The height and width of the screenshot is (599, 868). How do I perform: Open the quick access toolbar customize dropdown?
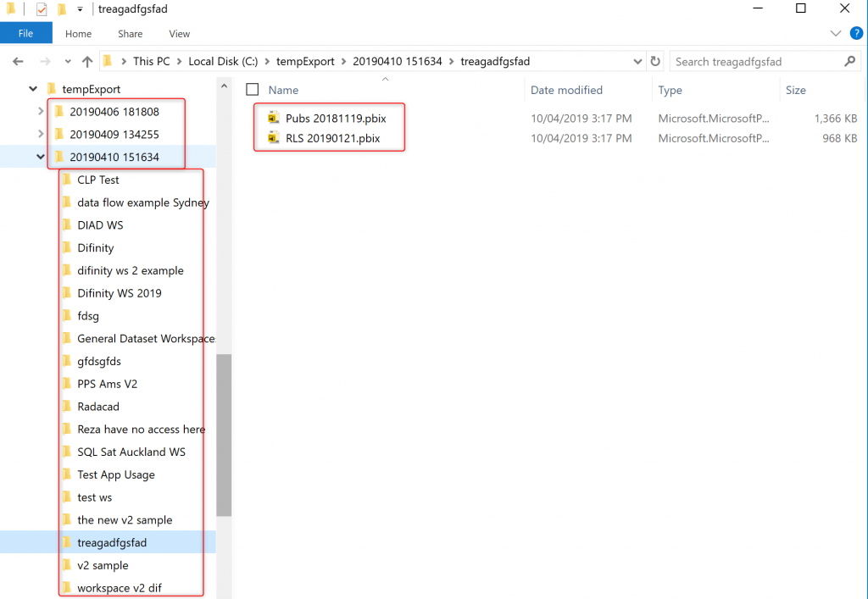[80, 9]
